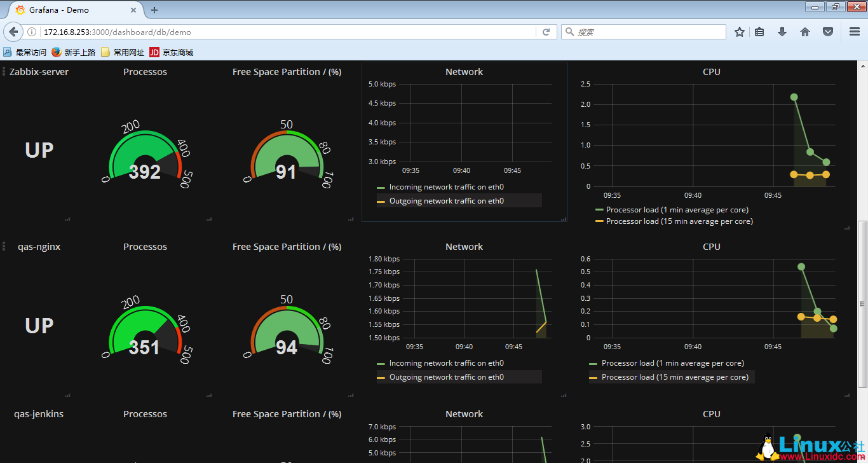The image size is (868, 463).
Task: Open the Firefox hamburger menu
Action: pos(855,32)
